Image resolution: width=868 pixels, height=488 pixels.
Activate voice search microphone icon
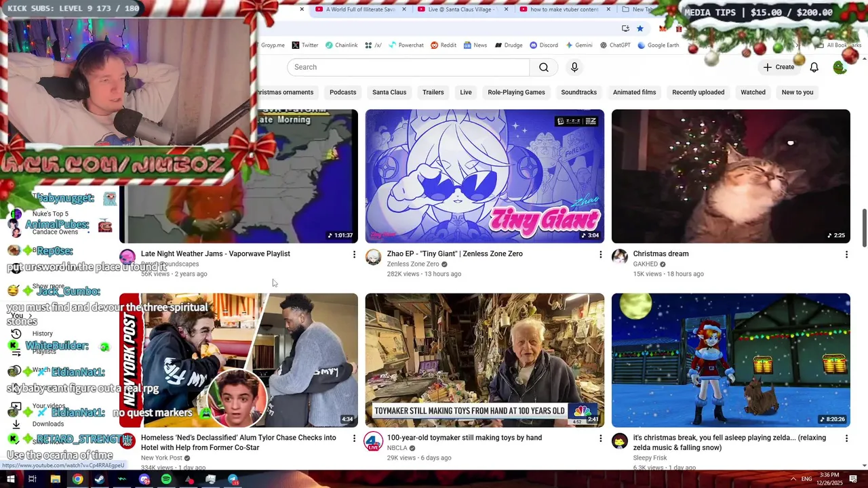(574, 67)
